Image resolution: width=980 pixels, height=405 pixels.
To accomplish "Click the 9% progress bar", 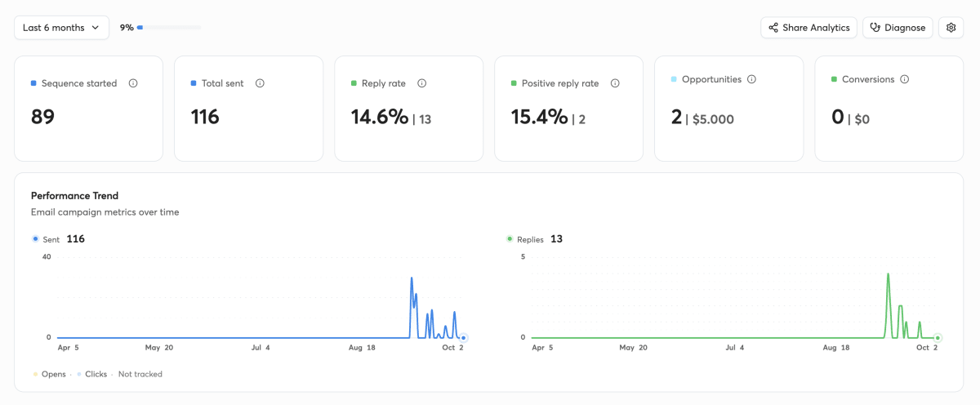I will click(170, 27).
